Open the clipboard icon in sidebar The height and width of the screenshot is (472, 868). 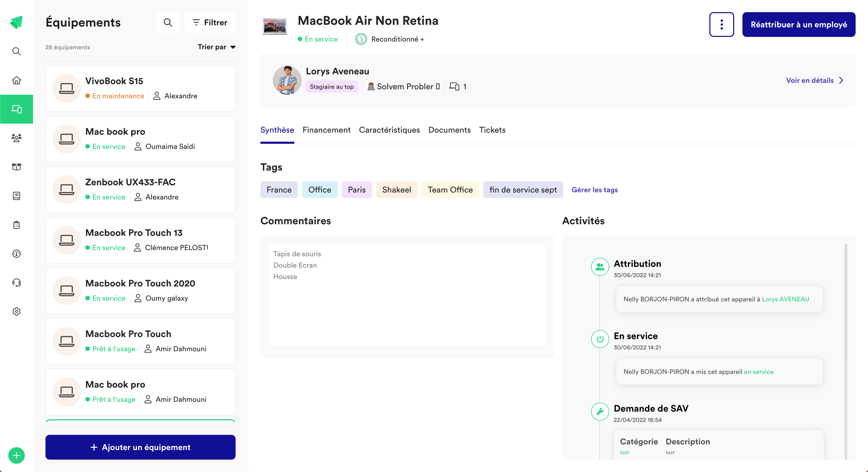17,225
